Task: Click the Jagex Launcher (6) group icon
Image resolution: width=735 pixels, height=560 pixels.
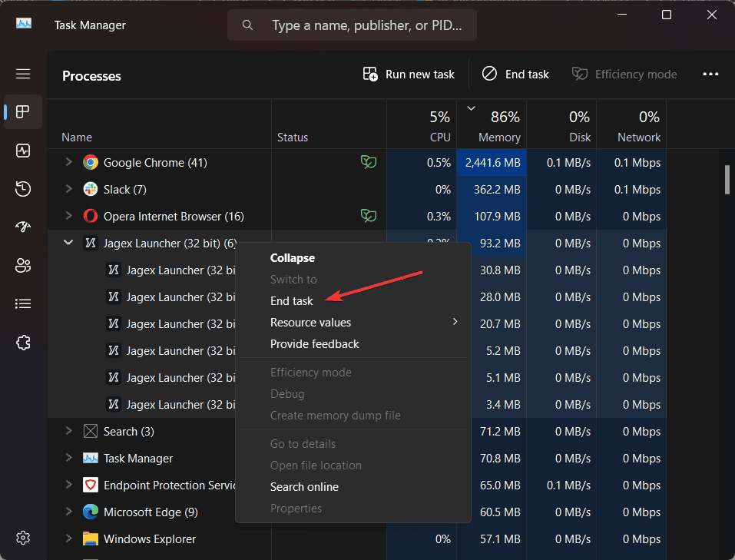Action: tap(91, 243)
